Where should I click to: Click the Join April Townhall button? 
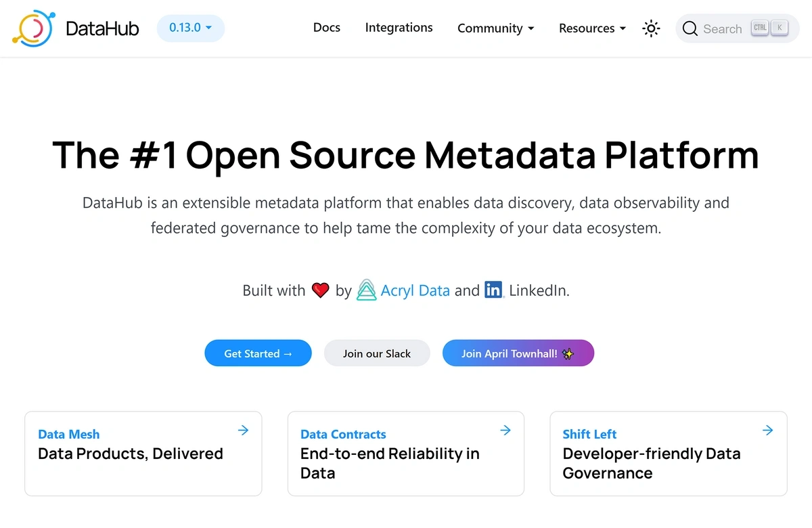[x=518, y=353]
